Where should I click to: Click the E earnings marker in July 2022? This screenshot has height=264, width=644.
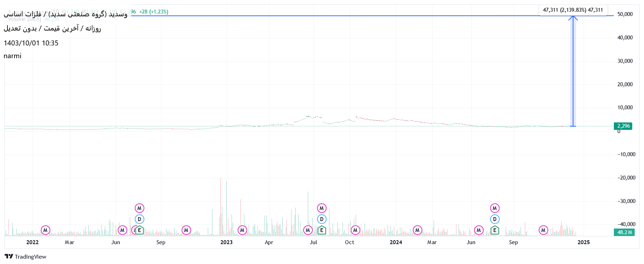pyautogui.click(x=139, y=230)
